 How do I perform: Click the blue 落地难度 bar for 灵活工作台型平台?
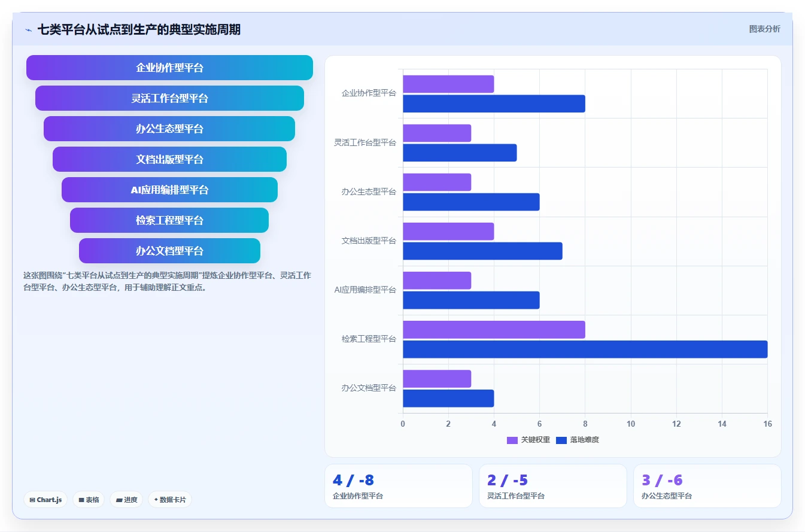click(x=460, y=153)
